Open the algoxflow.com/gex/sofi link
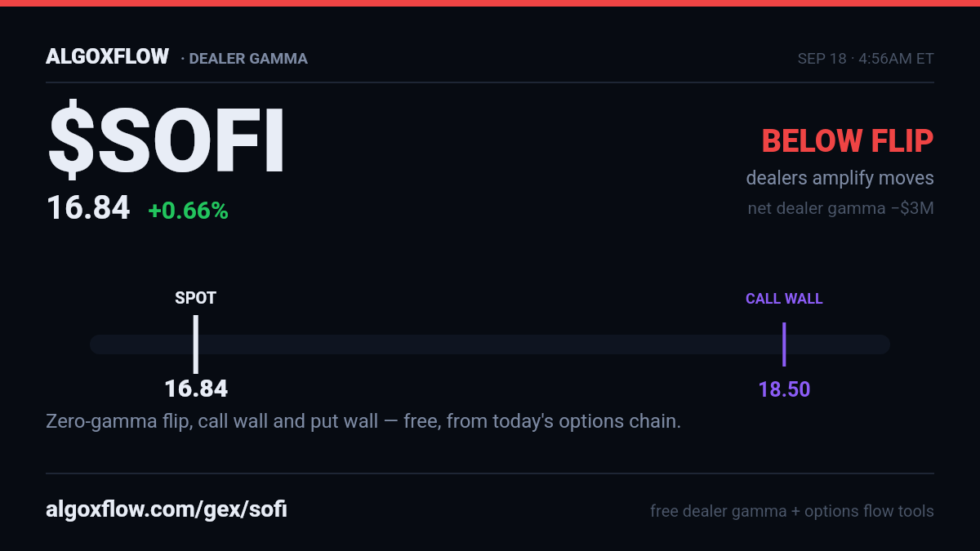 point(167,510)
